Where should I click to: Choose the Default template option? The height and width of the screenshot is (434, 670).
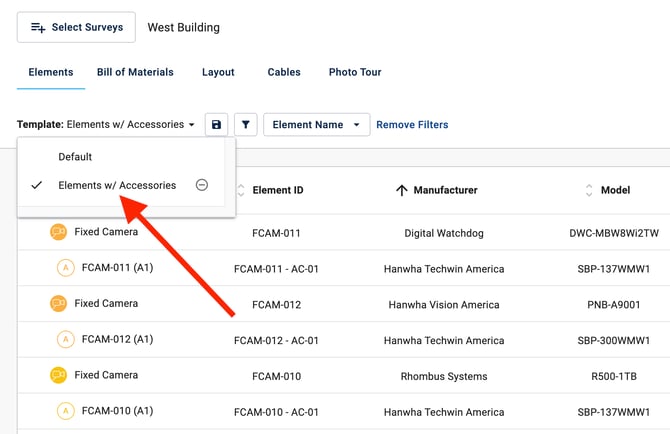(75, 157)
